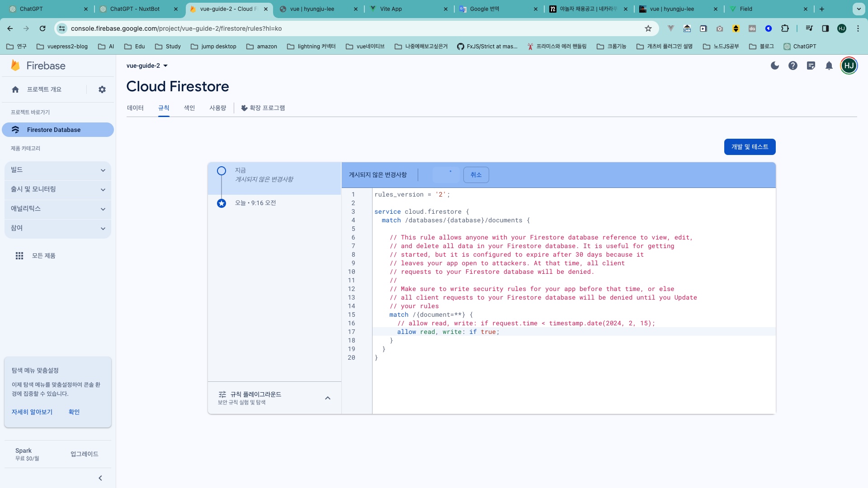Open the FxJS/Strict GitHub bookmark
868x488 pixels.
coord(487,47)
